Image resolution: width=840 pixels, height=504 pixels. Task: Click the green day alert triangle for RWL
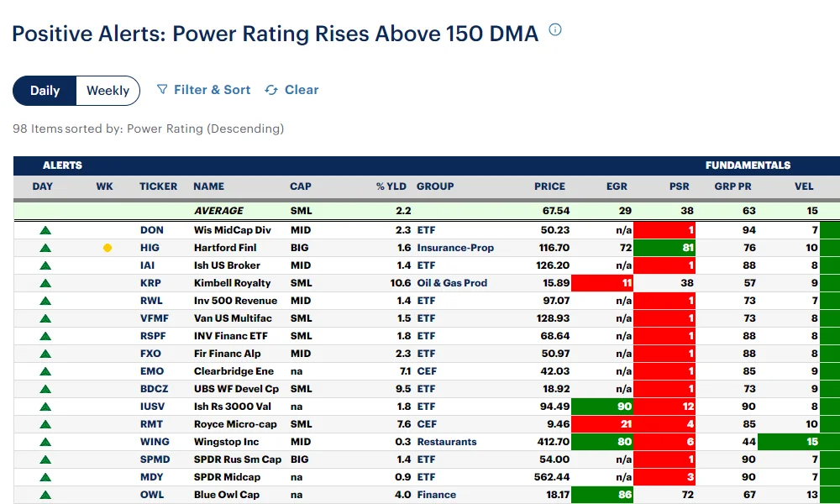(45, 301)
